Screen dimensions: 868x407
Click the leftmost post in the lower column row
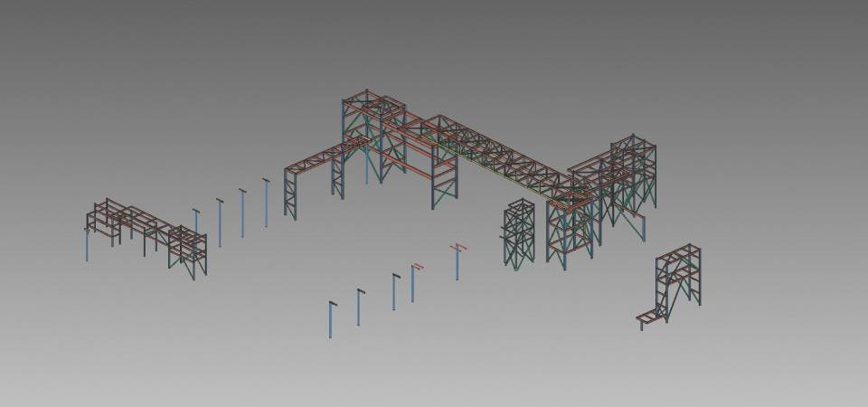coord(331,320)
